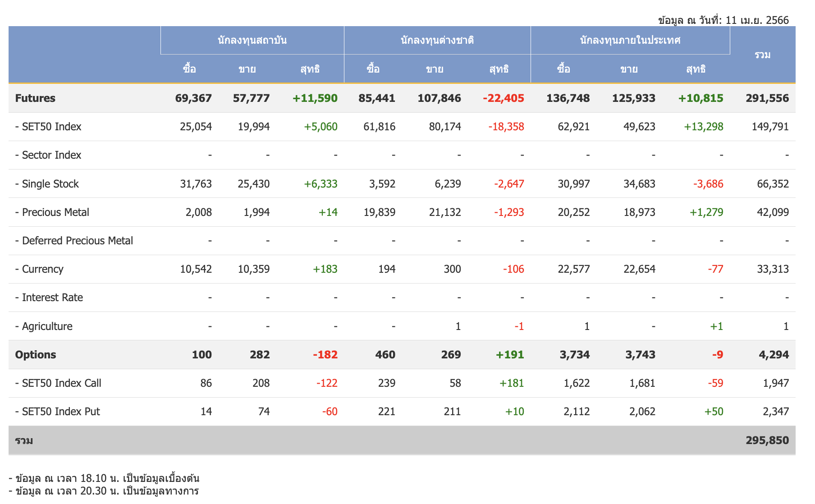Screen dimensions: 815x504
Task: Click Single Stock net value +6,333
Action: pos(321,184)
